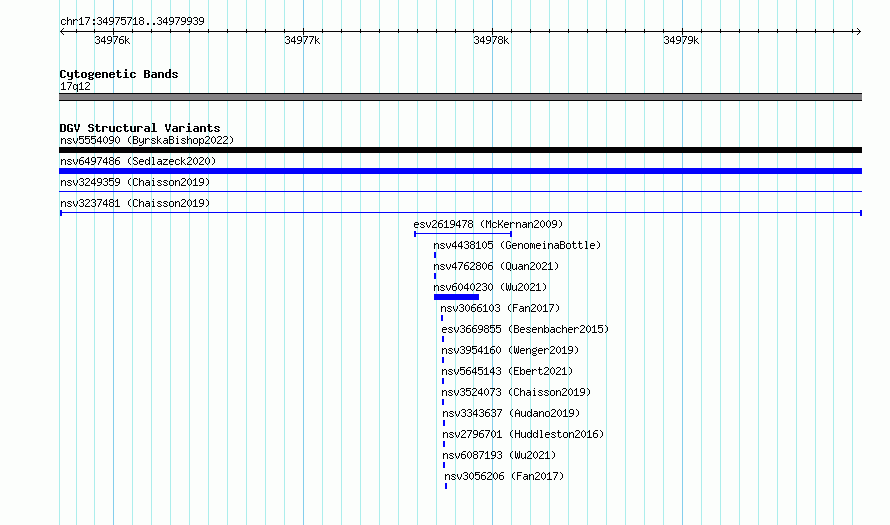Open the esv2619478 (McKernan2009) variant
890x525 pixels.
(488, 224)
